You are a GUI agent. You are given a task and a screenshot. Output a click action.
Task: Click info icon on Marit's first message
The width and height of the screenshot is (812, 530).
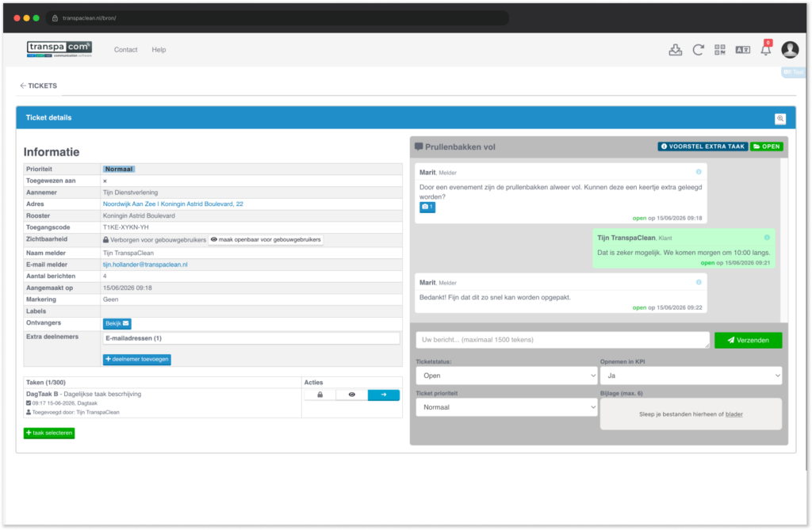pos(699,172)
